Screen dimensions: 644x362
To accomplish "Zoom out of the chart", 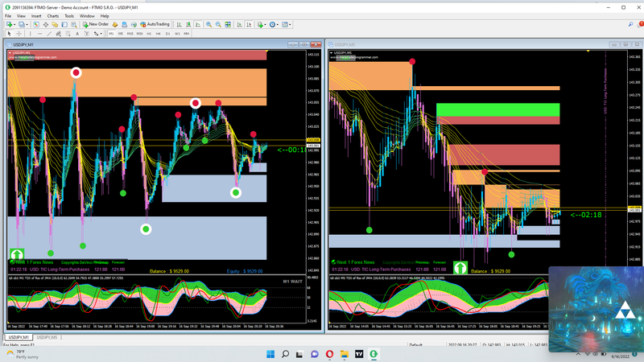I will [x=218, y=25].
